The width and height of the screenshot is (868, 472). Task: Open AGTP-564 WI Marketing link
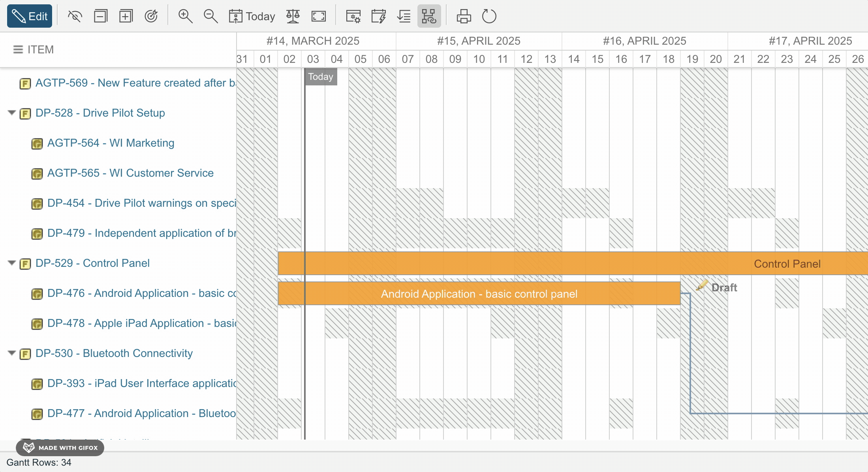click(x=111, y=143)
